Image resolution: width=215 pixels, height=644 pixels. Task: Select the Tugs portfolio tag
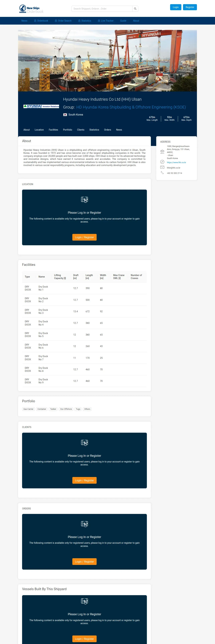(x=78, y=409)
